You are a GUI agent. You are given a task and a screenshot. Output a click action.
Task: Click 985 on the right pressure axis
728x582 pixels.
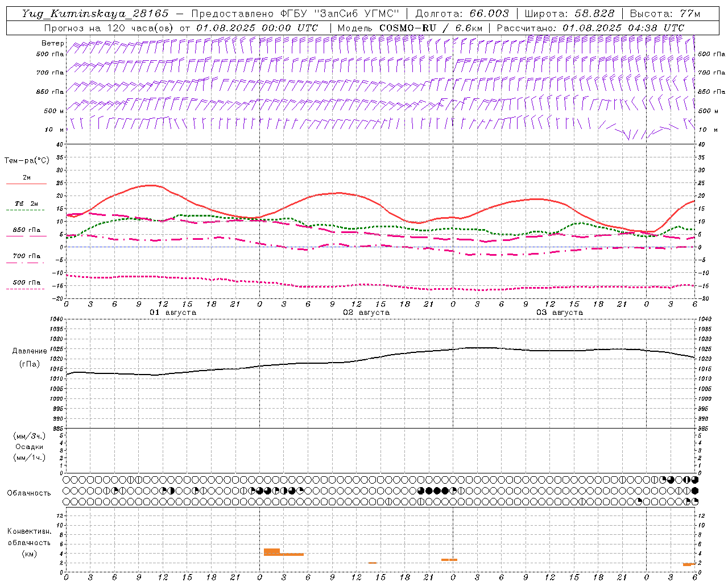click(704, 429)
